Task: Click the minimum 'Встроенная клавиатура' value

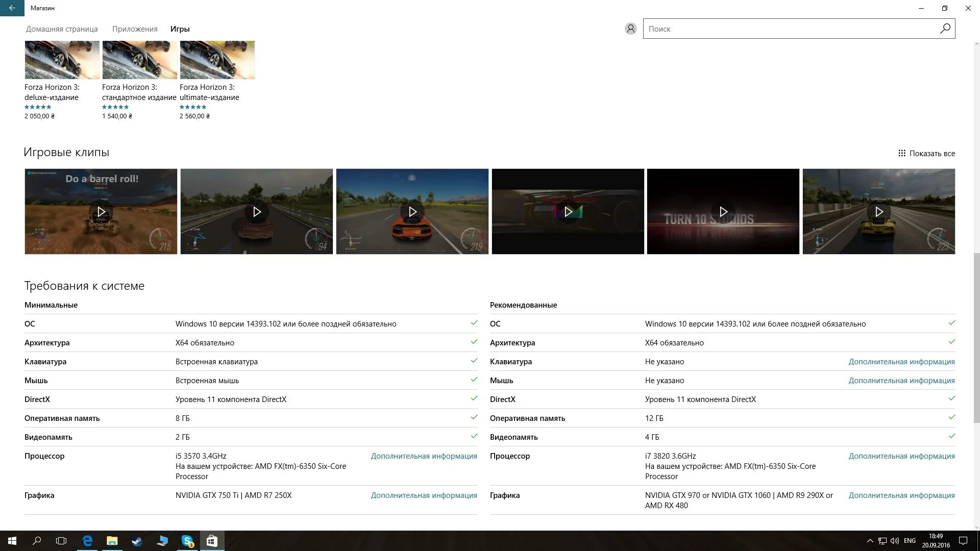Action: (216, 362)
